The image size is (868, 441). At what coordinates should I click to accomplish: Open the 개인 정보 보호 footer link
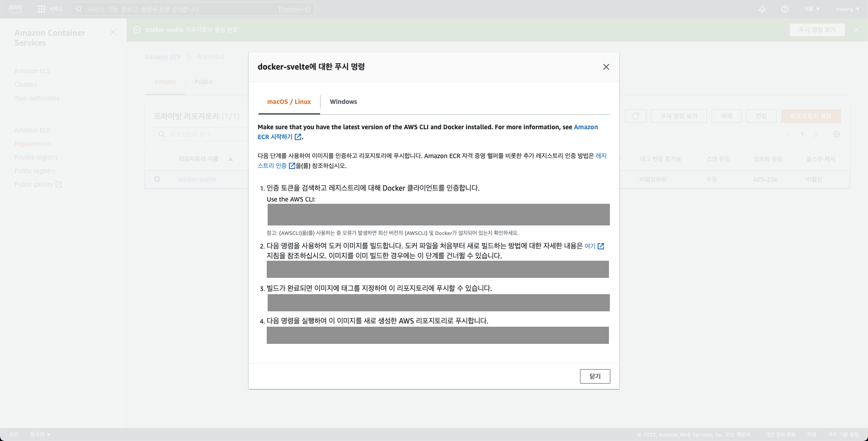[x=780, y=435]
